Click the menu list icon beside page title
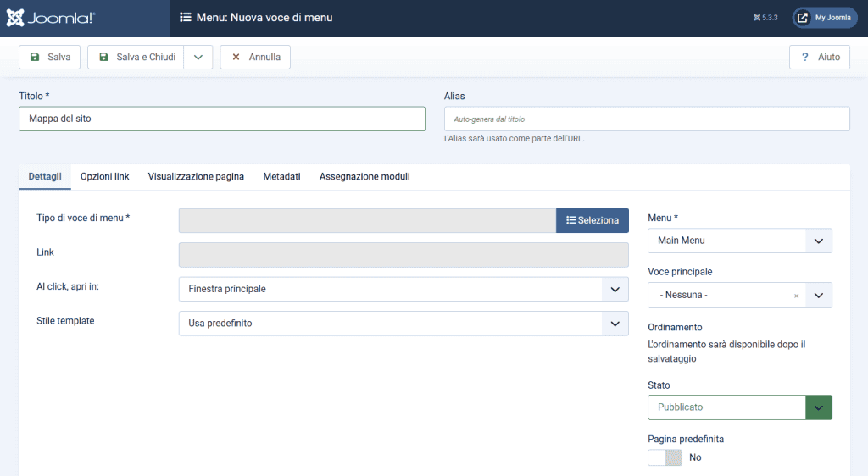868x476 pixels. 186,18
